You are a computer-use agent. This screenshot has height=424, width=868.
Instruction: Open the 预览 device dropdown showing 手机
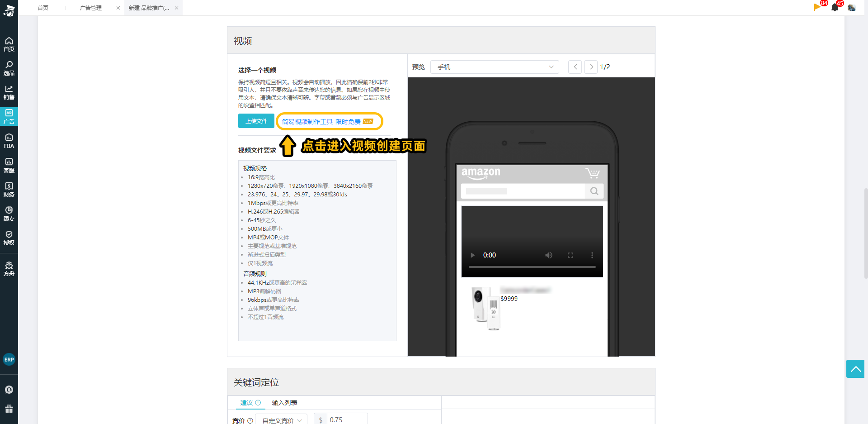tap(495, 67)
